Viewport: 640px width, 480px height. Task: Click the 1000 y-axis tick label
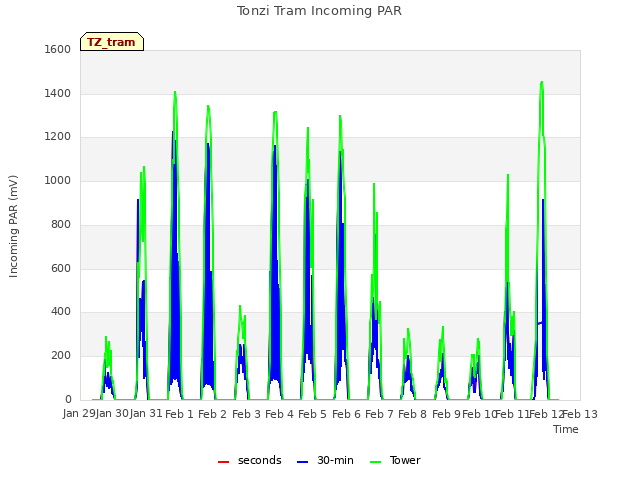pos(58,180)
